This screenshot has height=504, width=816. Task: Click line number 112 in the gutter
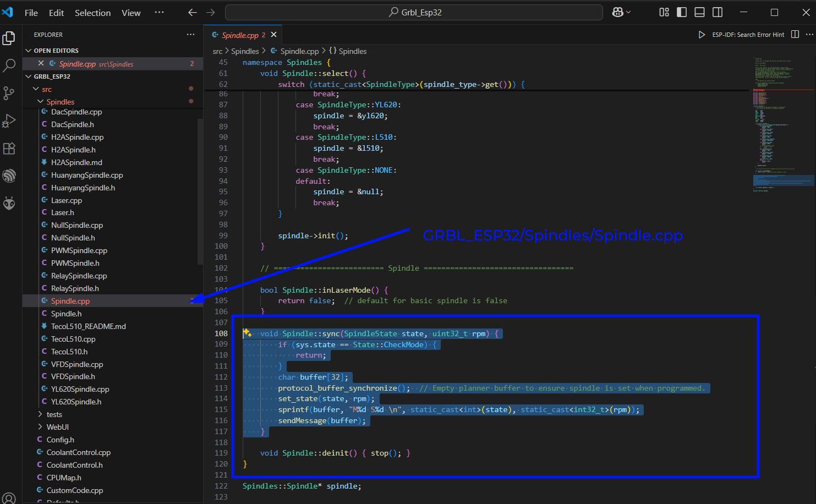click(x=221, y=377)
